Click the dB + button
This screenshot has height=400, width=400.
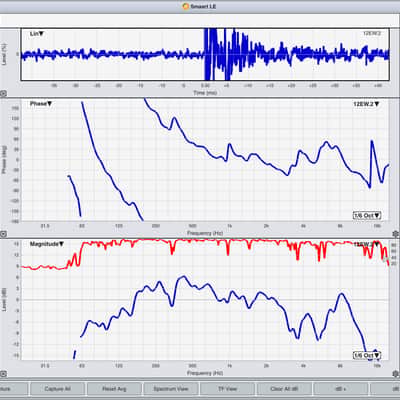pos(341,389)
